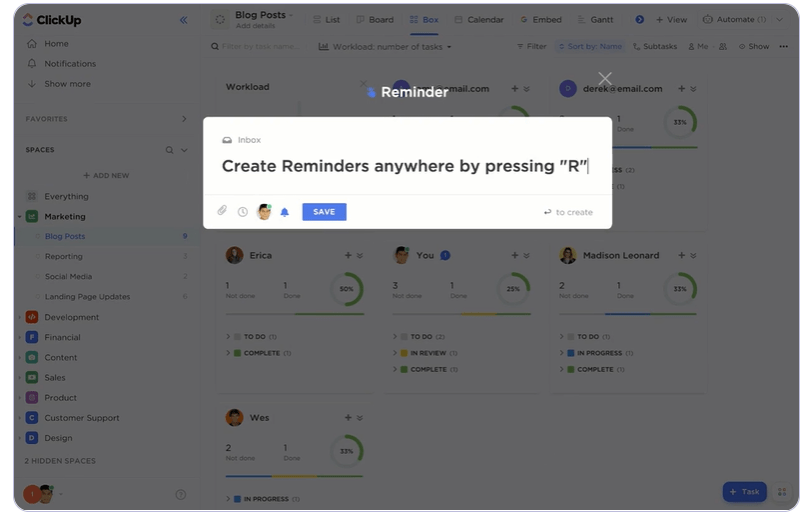Open the three-dot more options menu
Image resolution: width=810 pixels, height=517 pixels.
pos(784,46)
